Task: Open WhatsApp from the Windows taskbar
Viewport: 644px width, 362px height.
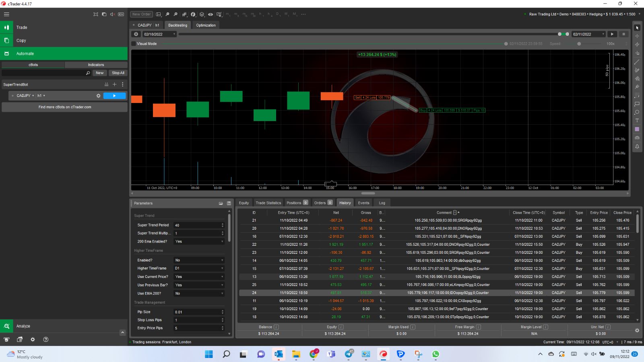Action: click(436, 354)
